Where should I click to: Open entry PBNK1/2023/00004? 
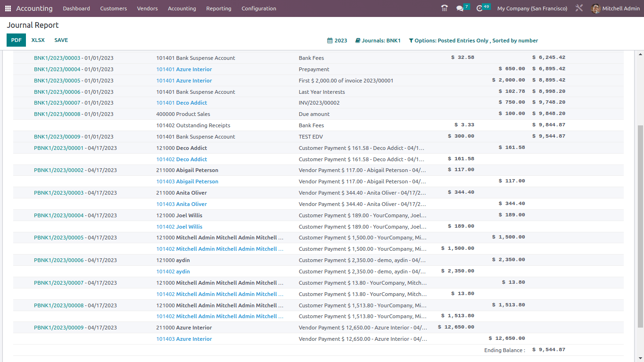coord(59,215)
